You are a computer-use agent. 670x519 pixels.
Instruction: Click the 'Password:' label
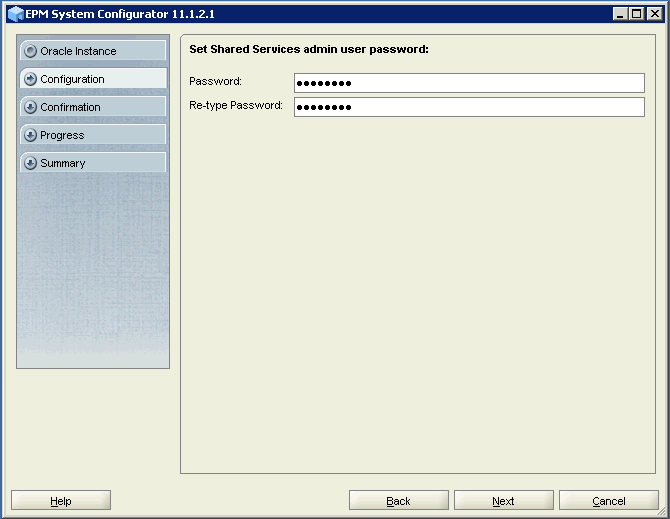coord(215,81)
